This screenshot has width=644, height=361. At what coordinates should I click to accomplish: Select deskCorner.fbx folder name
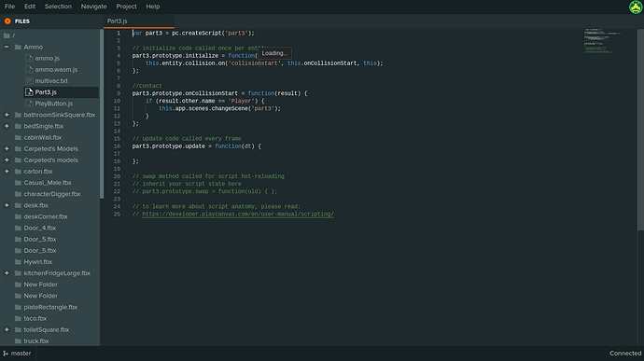[x=46, y=216]
